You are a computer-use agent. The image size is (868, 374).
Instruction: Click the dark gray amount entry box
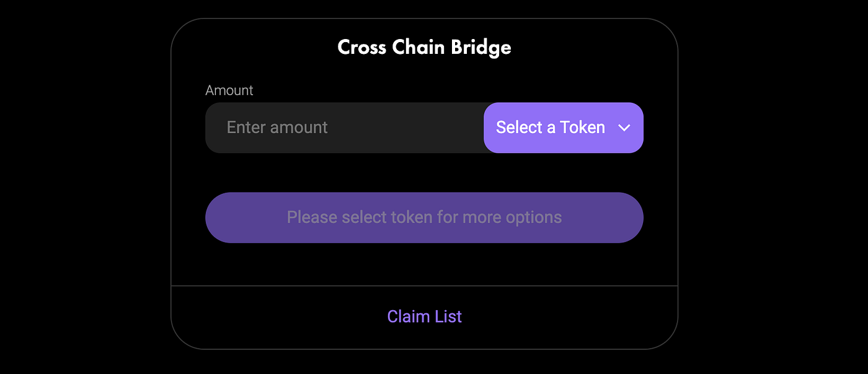(x=344, y=128)
